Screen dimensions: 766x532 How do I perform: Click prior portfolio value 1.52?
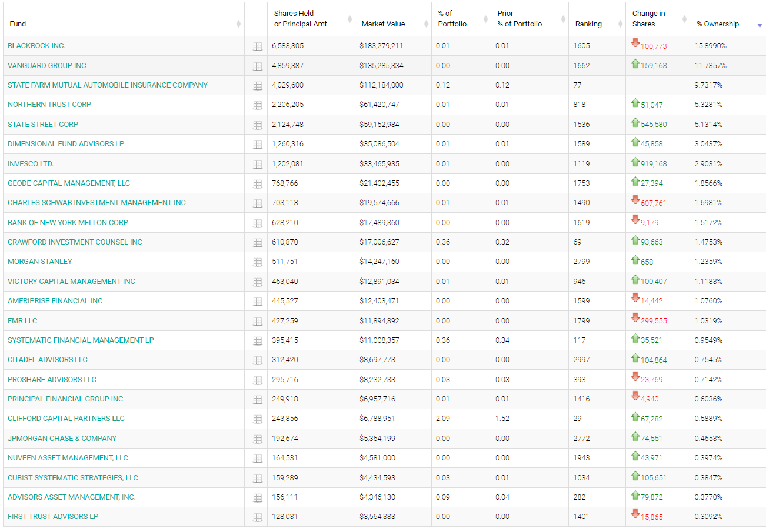point(502,419)
